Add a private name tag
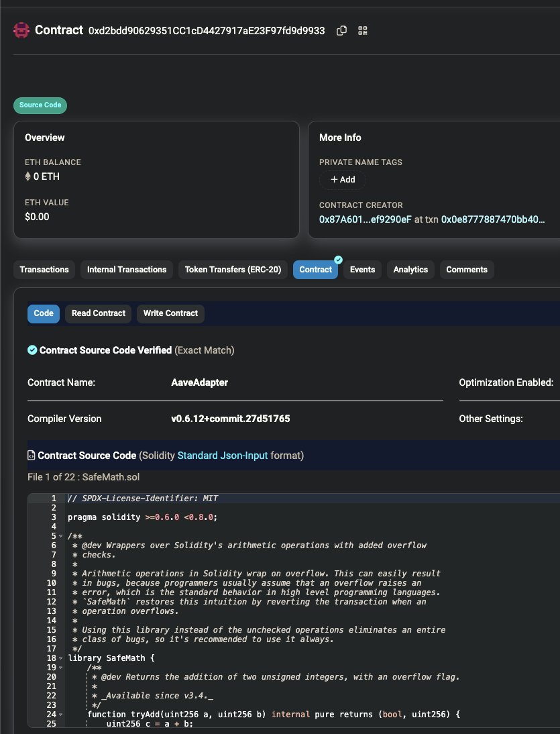The height and width of the screenshot is (734, 560). (343, 180)
